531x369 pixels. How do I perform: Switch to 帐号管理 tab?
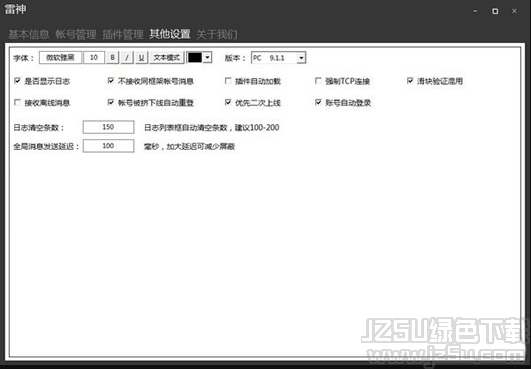76,34
